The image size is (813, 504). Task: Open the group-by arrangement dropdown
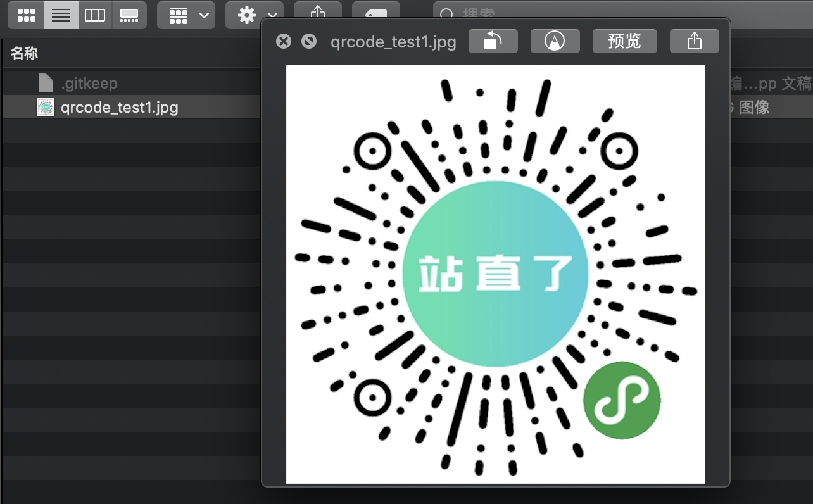(x=186, y=15)
